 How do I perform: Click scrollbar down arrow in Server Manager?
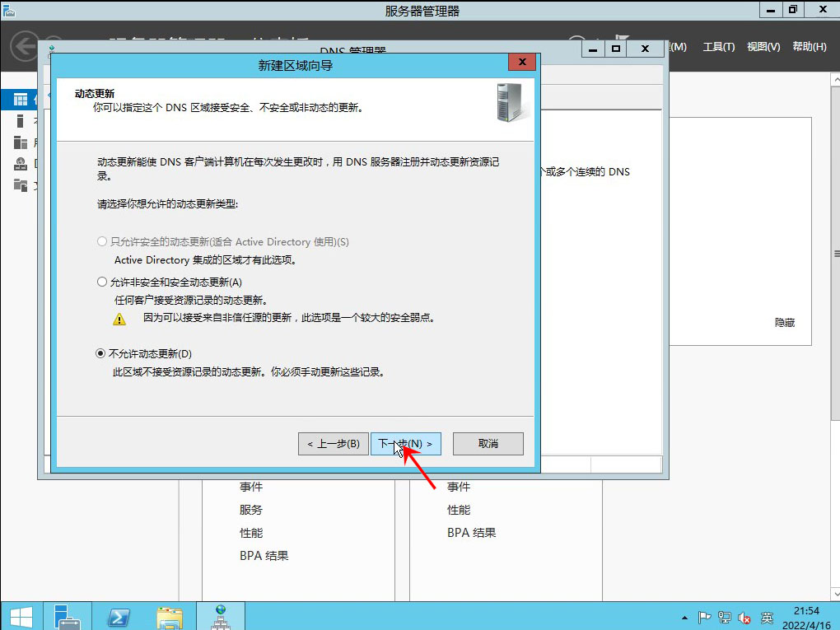click(835, 594)
